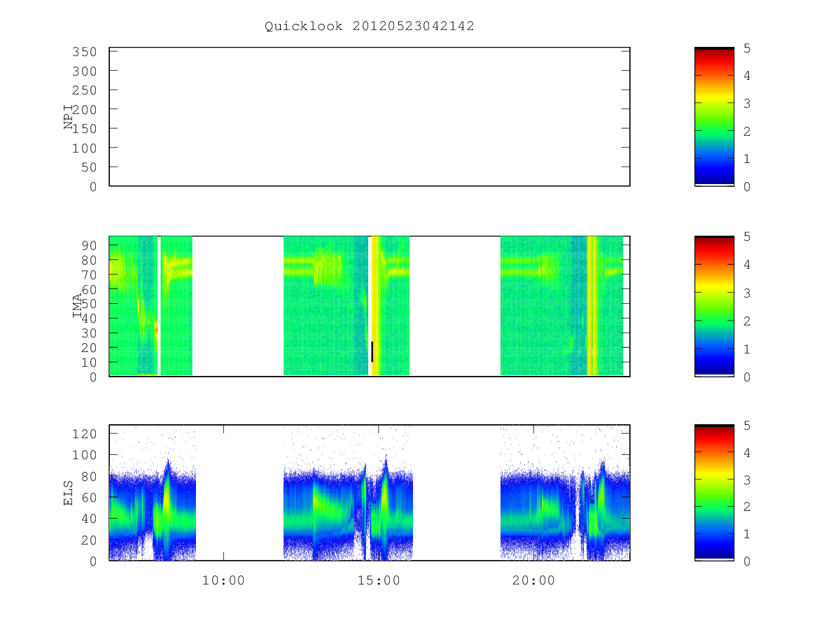Image resolution: width=840 pixels, height=630 pixels.
Task: Click the 350 tick on NPI axis
Action: tap(85, 52)
